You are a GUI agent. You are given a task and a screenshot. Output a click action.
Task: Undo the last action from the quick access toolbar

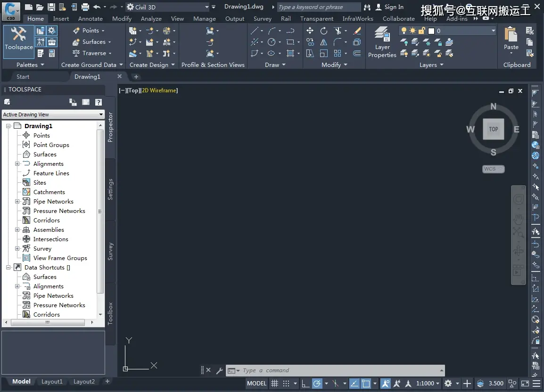97,7
